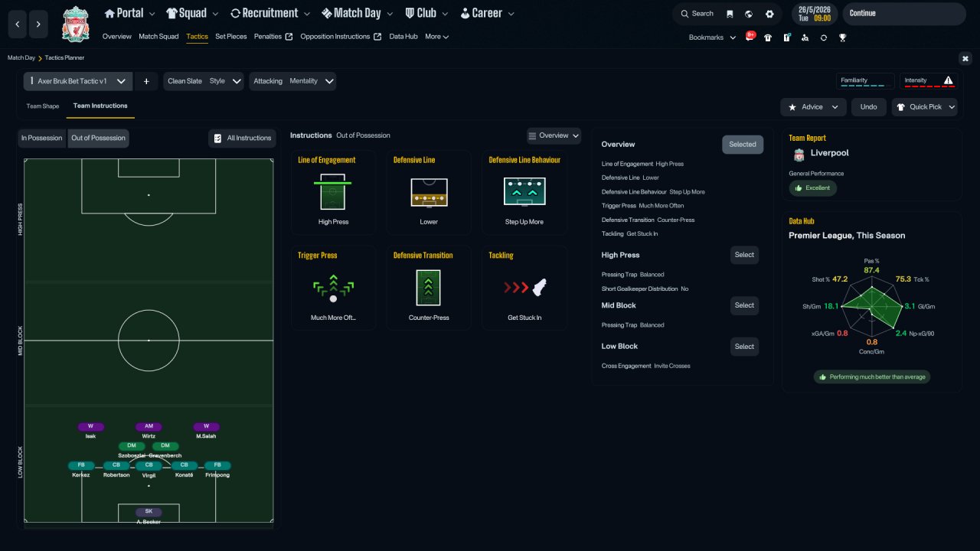Expand the Squad menu

192,13
